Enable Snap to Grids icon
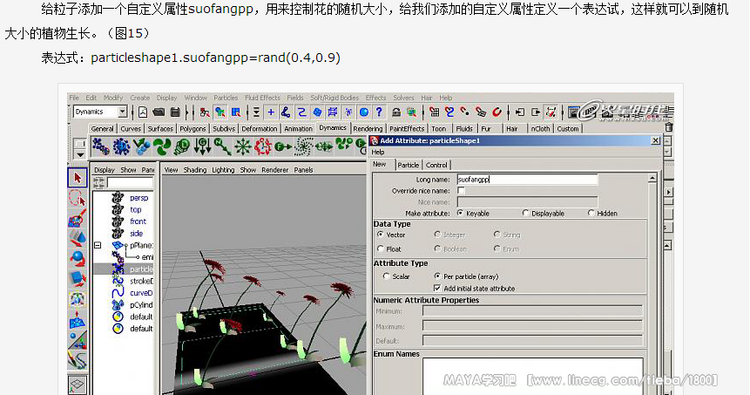 coord(434,112)
